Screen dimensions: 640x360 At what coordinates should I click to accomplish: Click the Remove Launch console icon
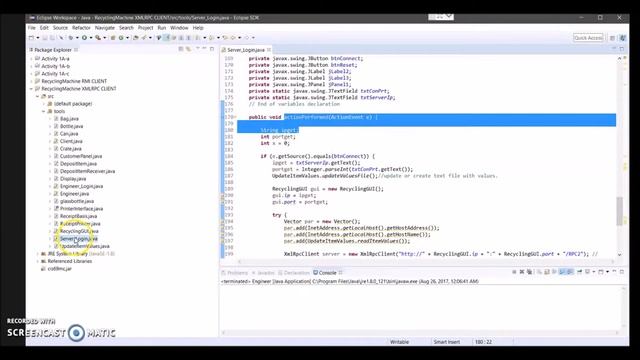point(522,272)
